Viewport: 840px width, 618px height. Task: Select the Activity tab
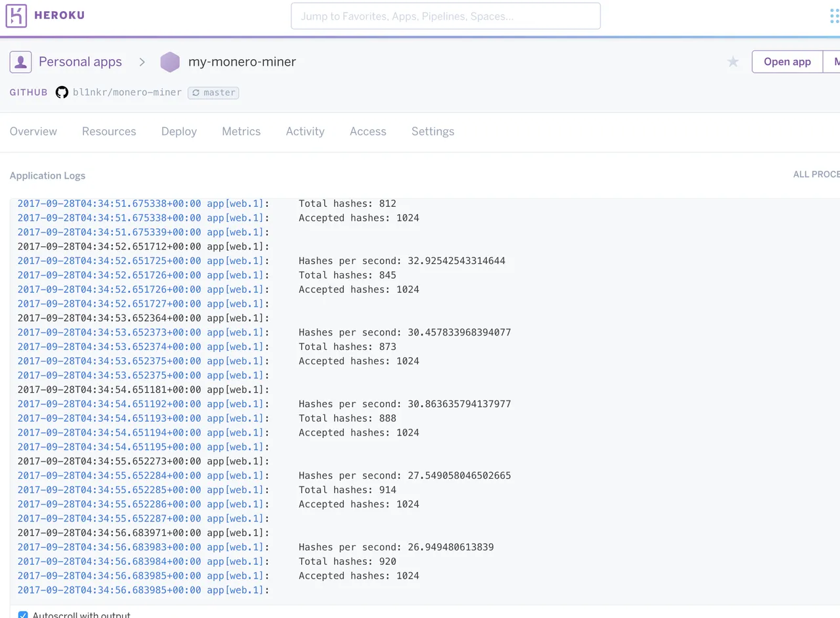tap(305, 131)
